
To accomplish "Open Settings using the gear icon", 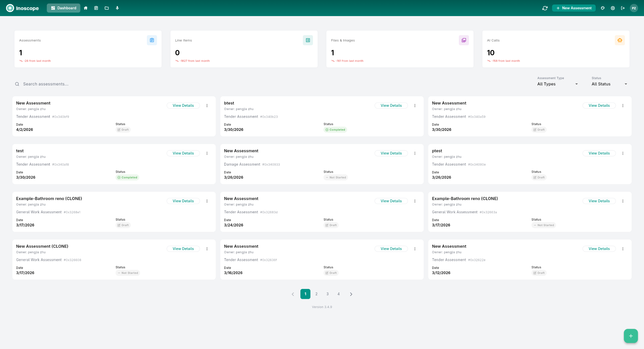I will 613,8.
